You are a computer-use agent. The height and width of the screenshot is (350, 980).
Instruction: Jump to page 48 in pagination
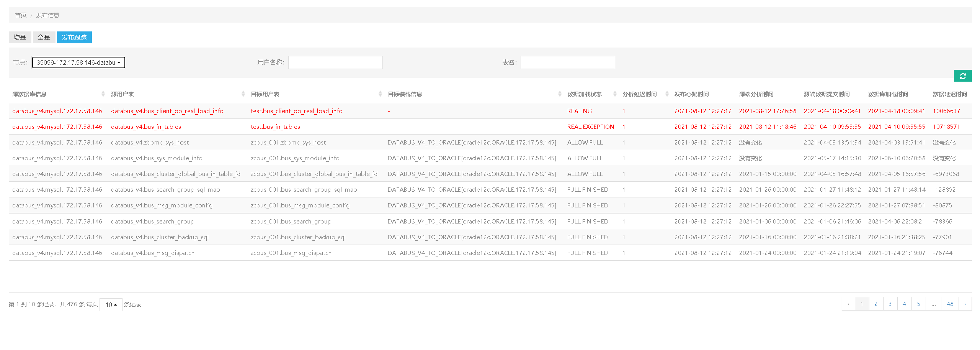(950, 304)
